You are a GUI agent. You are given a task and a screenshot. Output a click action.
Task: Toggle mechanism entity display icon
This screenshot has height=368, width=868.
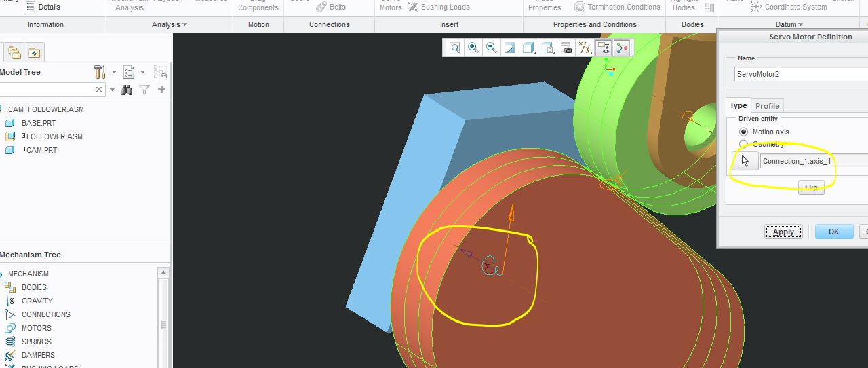[x=622, y=48]
